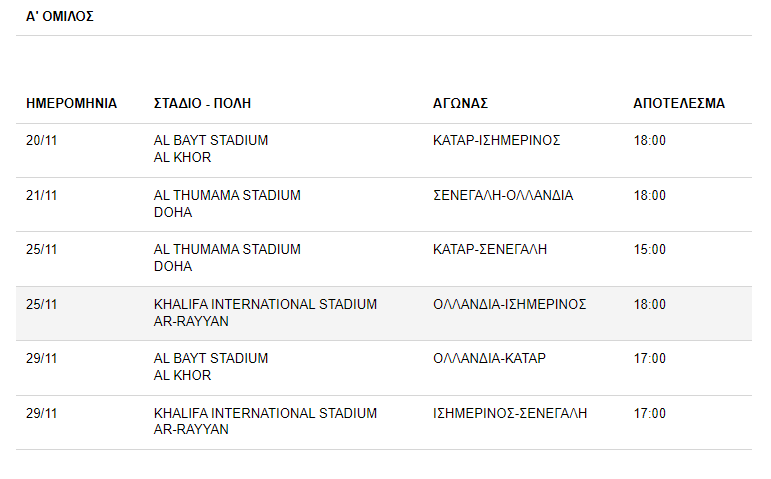Click the ΚΑΤΑΡ-ΙΣΗΜΕΡΙΝΟΣ match
This screenshot has height=479, width=771.
pos(497,141)
